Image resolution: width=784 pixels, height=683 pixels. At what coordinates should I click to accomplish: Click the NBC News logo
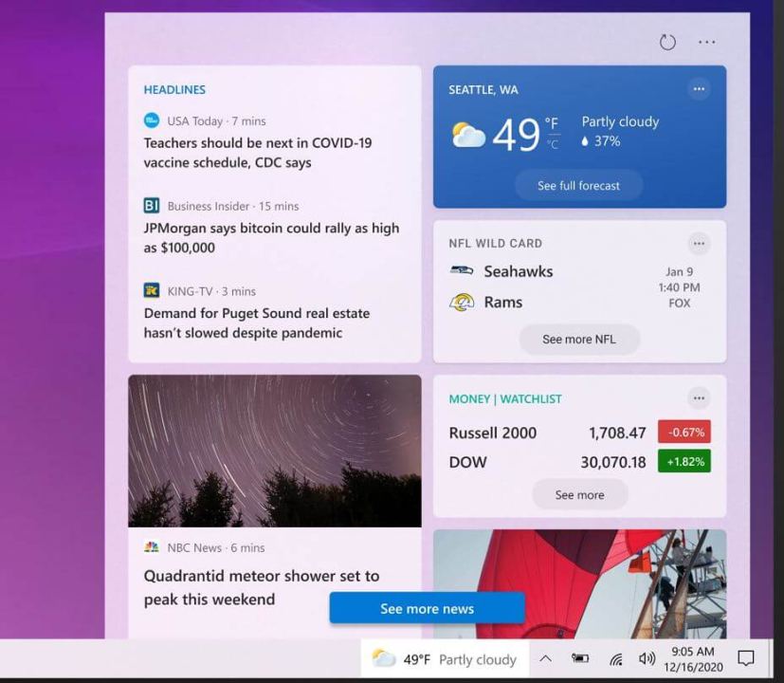click(151, 547)
